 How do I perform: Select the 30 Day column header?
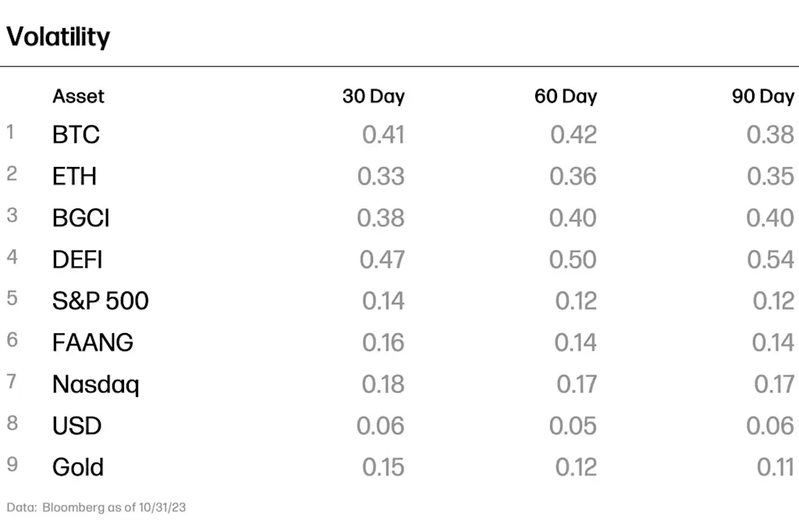point(374,96)
